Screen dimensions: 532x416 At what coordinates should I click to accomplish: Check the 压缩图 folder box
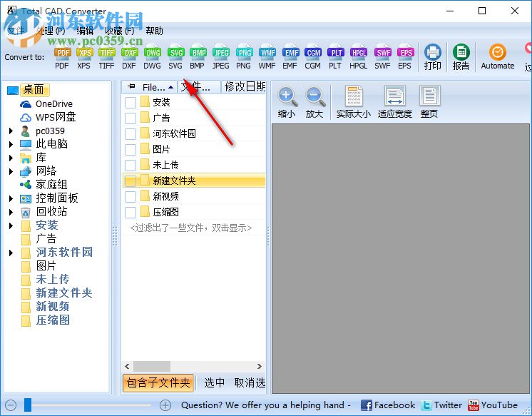pyautogui.click(x=131, y=212)
